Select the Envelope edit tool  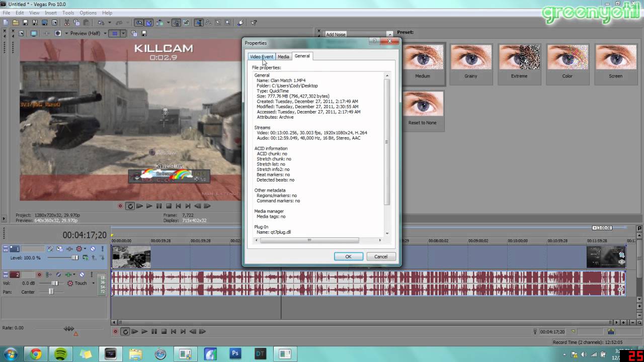[208, 23]
